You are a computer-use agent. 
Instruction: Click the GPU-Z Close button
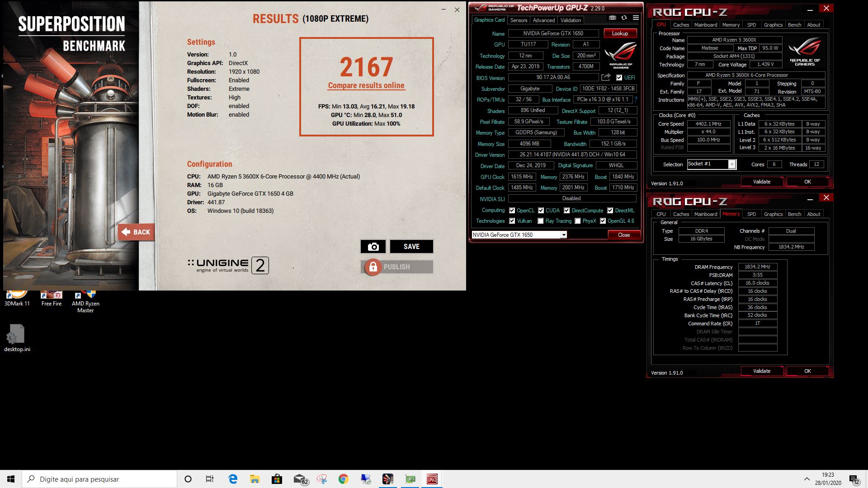(624, 235)
